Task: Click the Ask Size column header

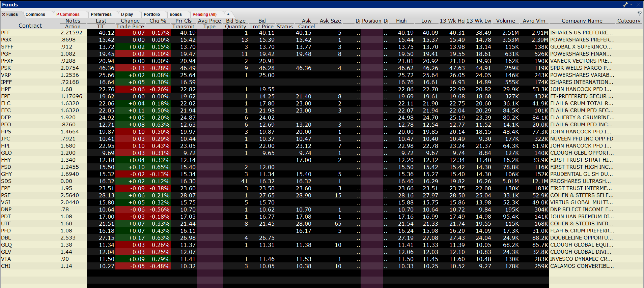Action: (x=330, y=21)
